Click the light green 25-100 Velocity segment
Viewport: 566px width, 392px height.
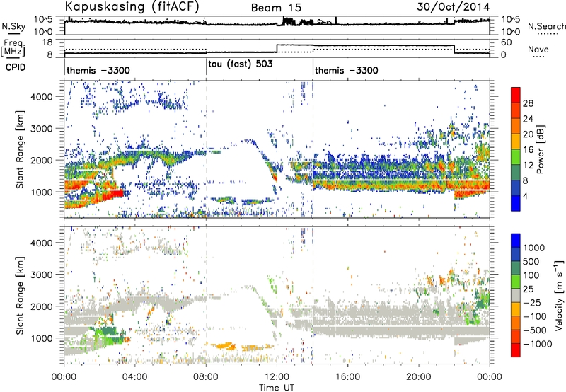point(516,282)
